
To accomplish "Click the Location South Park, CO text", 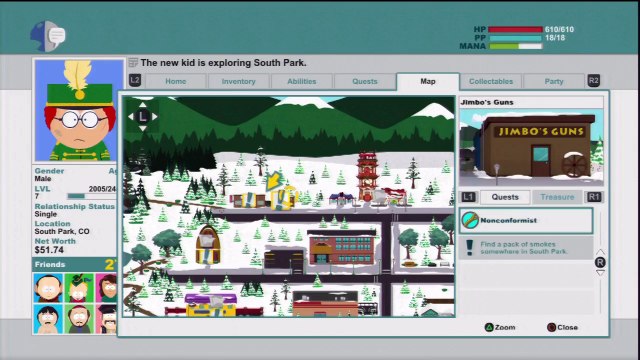I will (x=62, y=231).
